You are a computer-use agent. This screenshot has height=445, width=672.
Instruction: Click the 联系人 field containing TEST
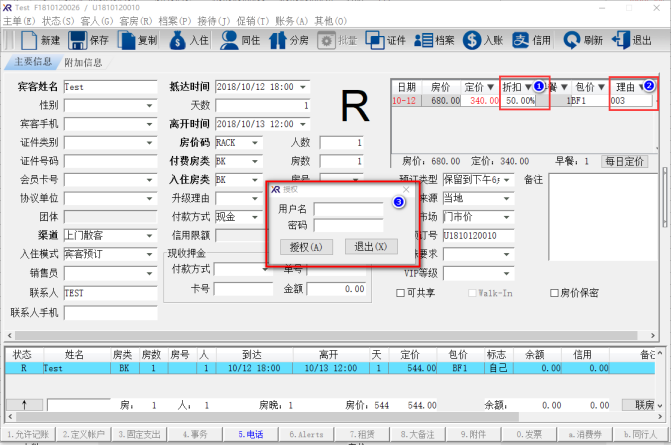(111, 293)
